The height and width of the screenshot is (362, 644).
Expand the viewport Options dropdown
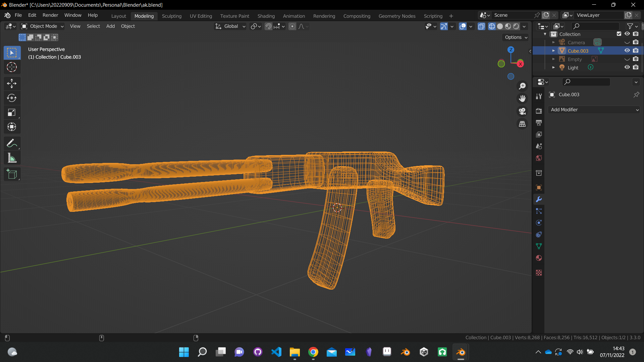coord(516,37)
